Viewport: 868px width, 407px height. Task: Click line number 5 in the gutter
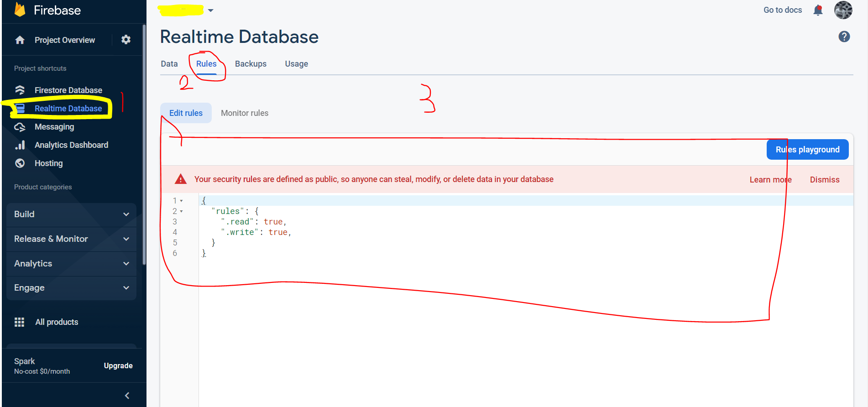(175, 243)
